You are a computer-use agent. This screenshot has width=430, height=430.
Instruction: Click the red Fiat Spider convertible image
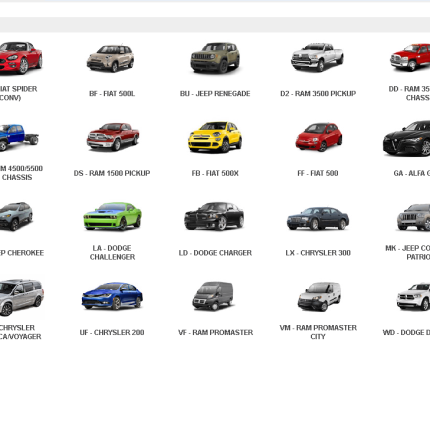[x=20, y=57]
